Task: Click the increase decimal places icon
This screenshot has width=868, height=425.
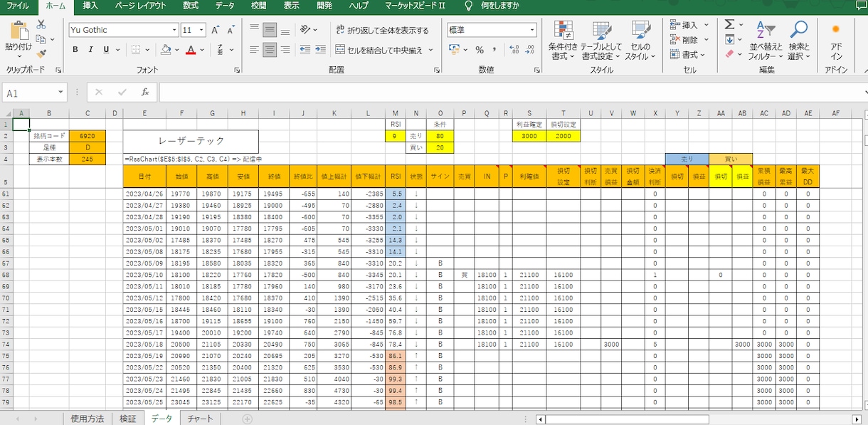Action: coord(512,50)
